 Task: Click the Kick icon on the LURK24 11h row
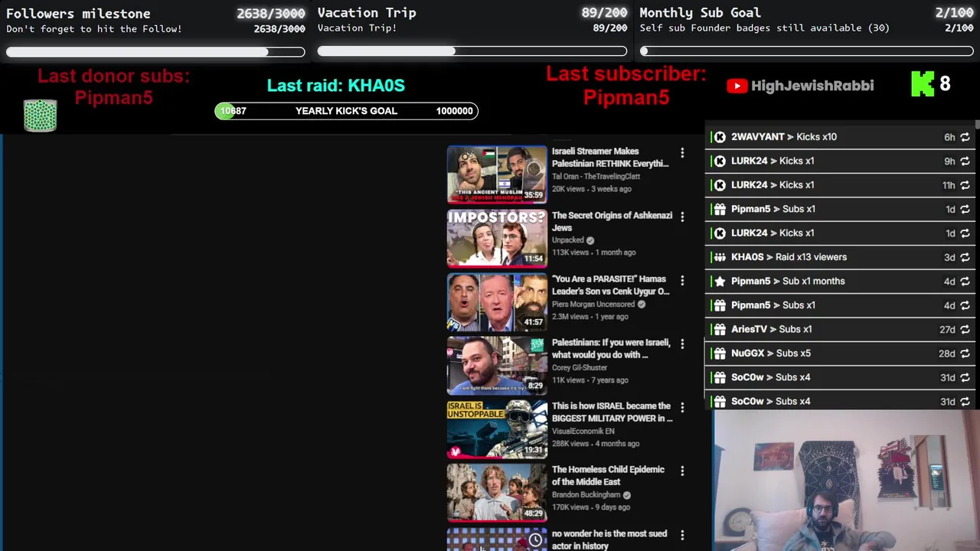[720, 185]
